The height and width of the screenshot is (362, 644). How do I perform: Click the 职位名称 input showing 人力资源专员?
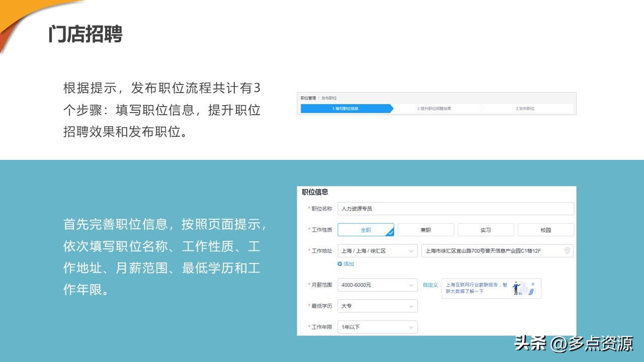453,208
